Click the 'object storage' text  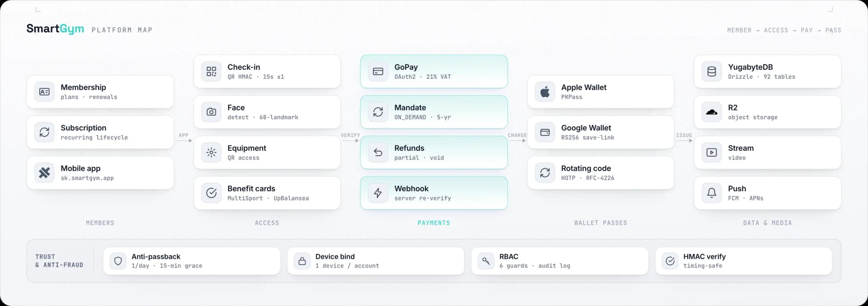coord(753,117)
